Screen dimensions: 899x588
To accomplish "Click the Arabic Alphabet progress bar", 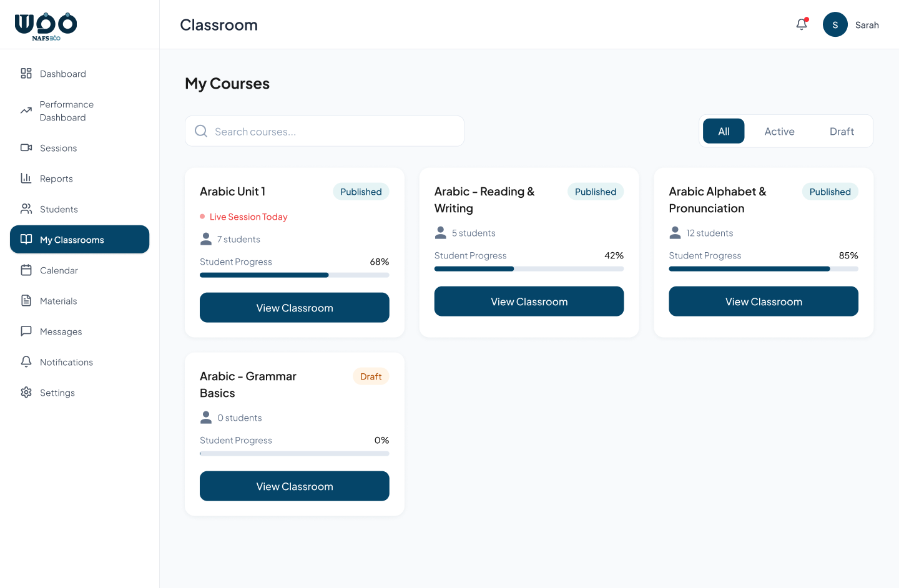I will [763, 268].
